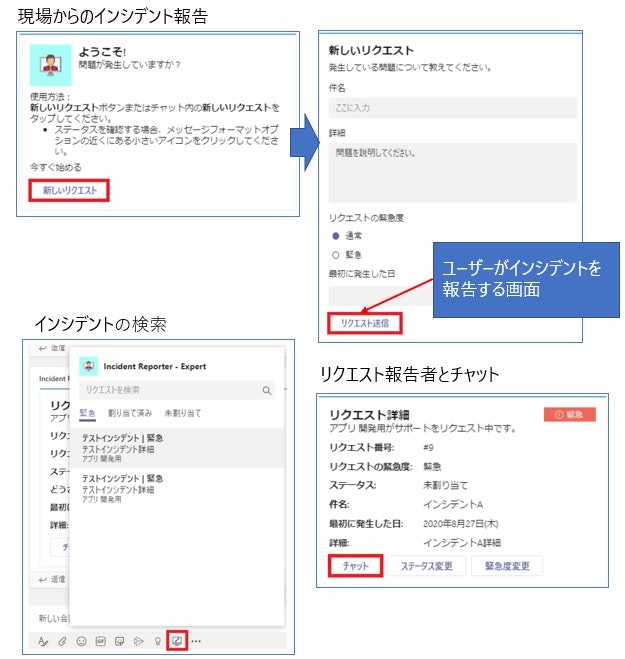
Task: Click the リクエストを検索 search box
Action: pos(177,390)
